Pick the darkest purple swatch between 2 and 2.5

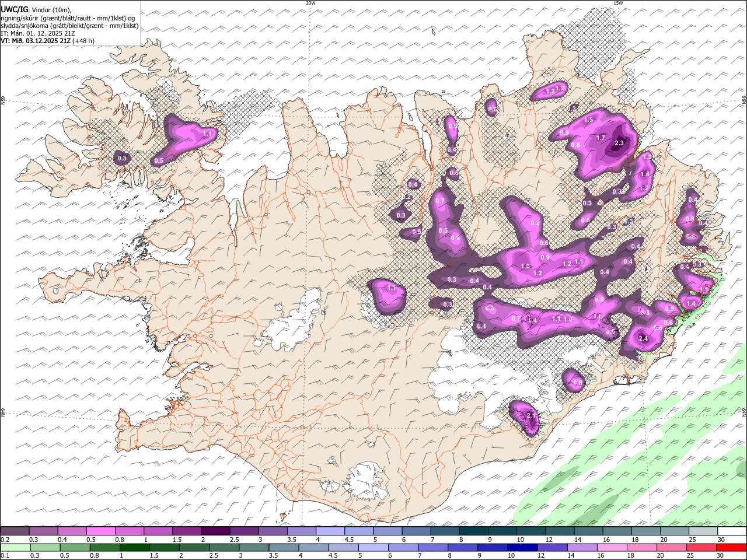pyautogui.click(x=215, y=531)
